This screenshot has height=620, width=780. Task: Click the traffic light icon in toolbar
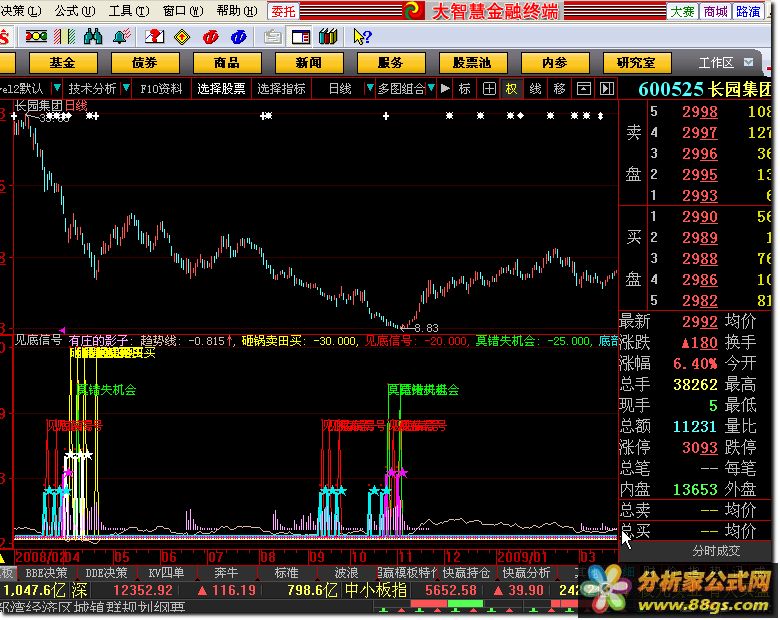(36, 36)
